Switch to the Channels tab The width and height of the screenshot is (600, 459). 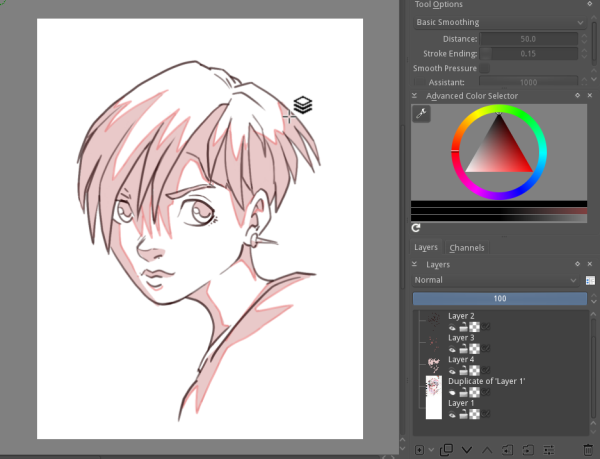pos(467,247)
